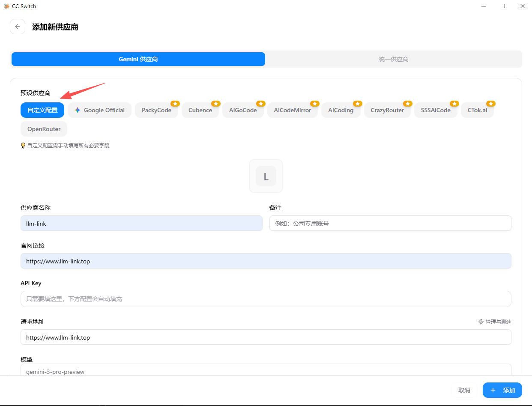Click the star badge on CTok.ai
This screenshot has height=406, width=532.
point(491,104)
